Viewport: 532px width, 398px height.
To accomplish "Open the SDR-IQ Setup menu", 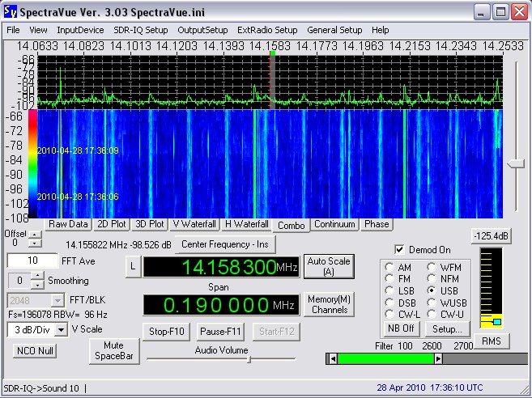I will (141, 30).
